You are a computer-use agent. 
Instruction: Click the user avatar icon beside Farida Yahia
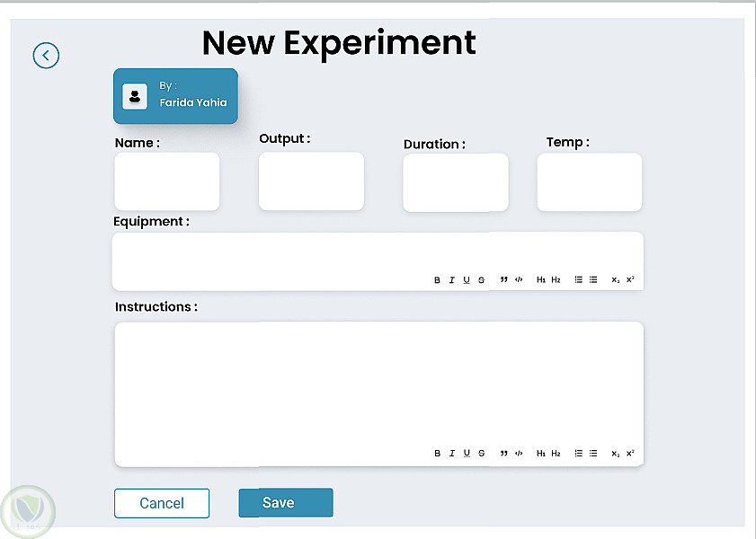pos(135,96)
